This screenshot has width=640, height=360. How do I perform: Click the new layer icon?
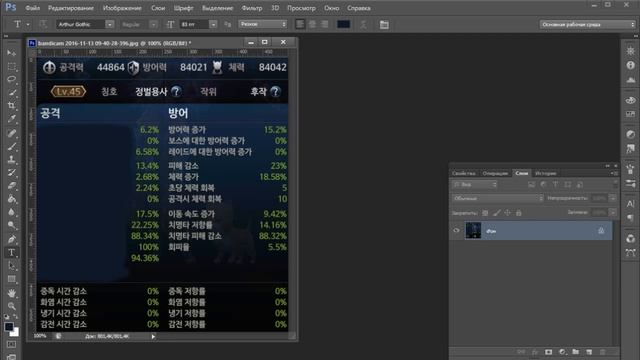(589, 352)
